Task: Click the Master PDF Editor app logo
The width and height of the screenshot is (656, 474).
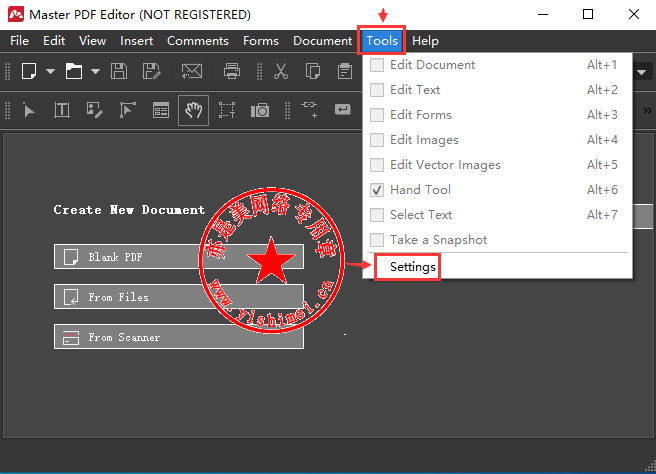Action: [16, 14]
